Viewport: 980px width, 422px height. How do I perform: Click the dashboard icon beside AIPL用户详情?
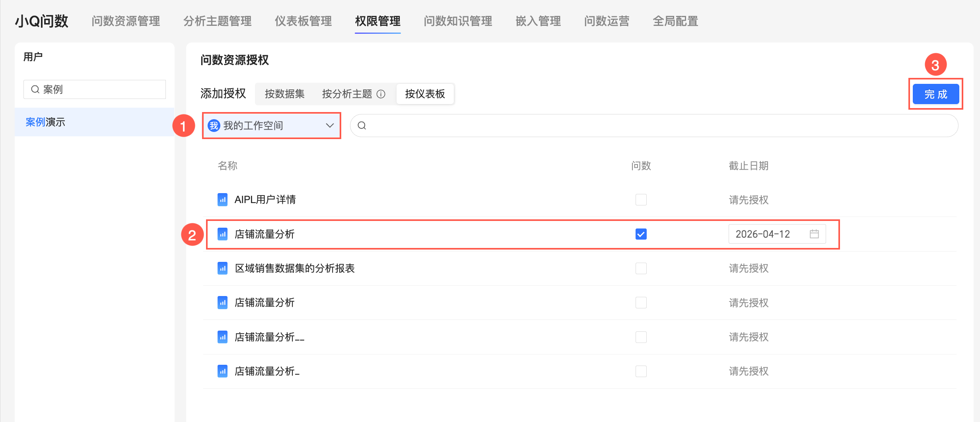click(222, 199)
